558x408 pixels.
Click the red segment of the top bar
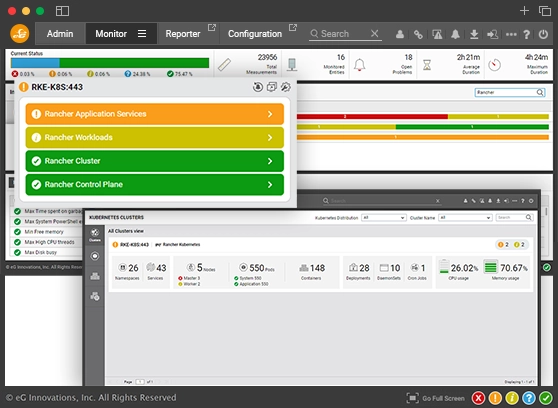[x=372, y=116]
